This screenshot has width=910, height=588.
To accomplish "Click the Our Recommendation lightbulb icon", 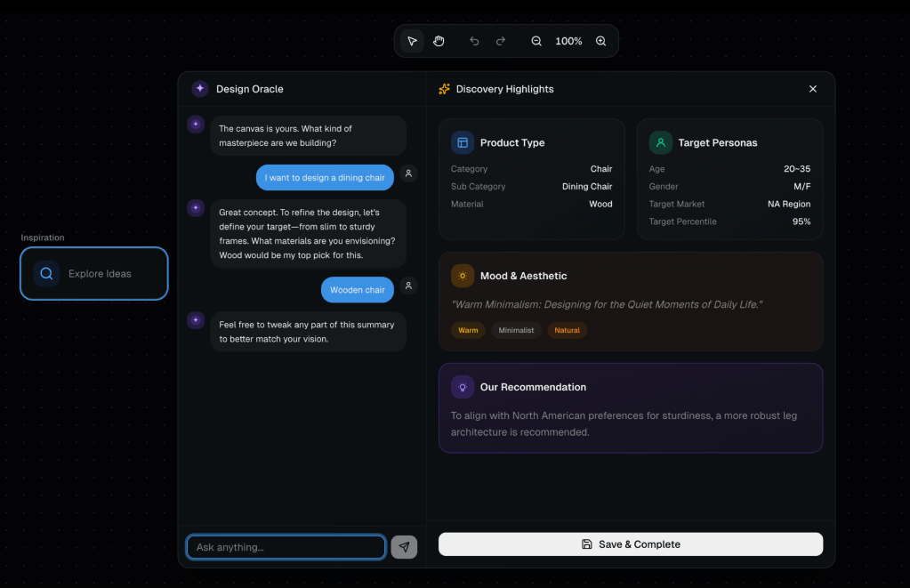I will (463, 387).
